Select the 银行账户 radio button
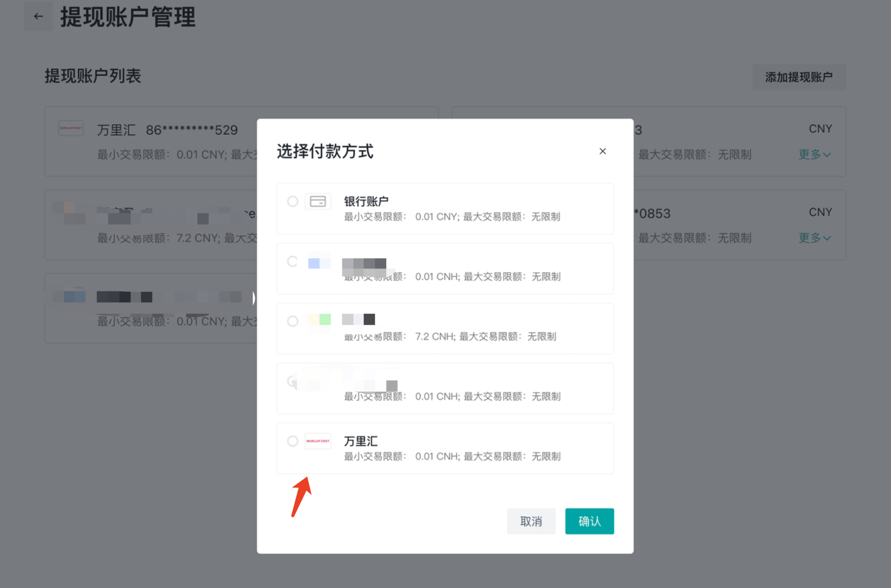Viewport: 891px width, 588px height. coord(292,201)
